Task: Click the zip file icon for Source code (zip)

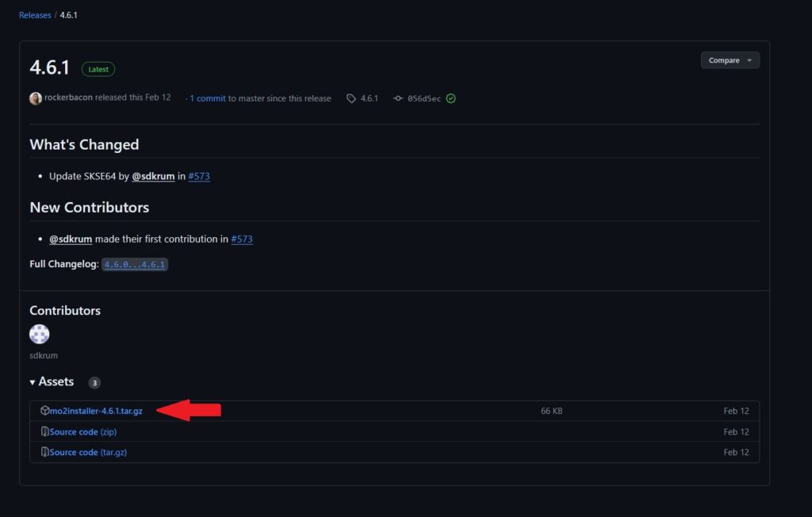Action: click(44, 431)
